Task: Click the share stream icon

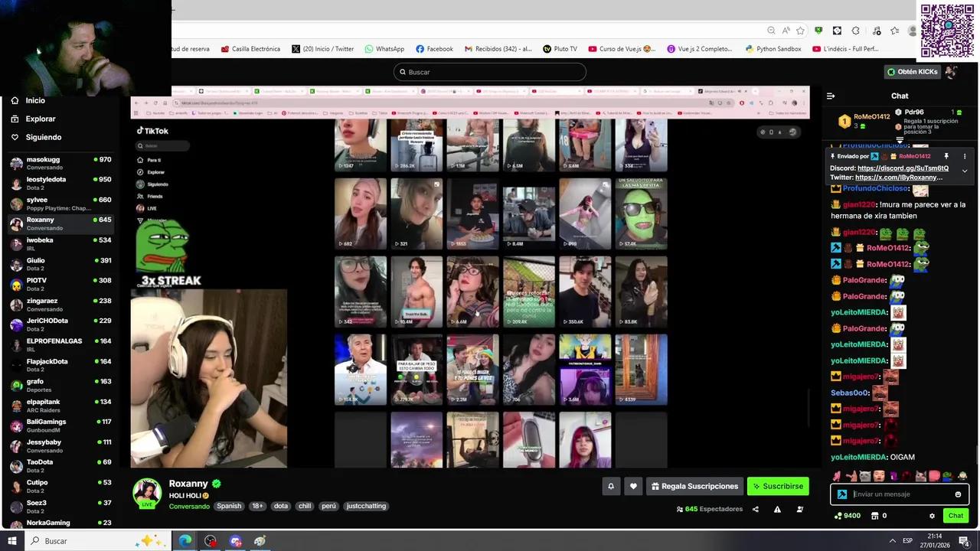Action: pos(756,510)
